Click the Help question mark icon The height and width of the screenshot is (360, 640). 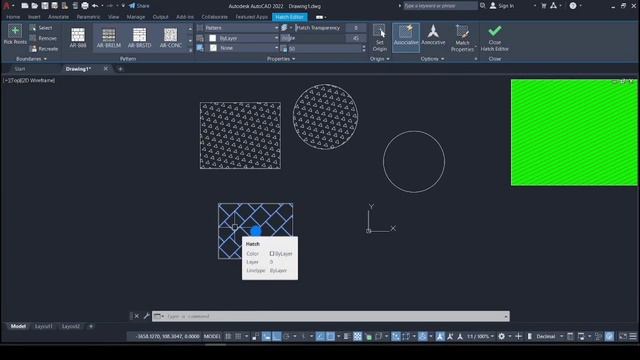click(x=573, y=6)
